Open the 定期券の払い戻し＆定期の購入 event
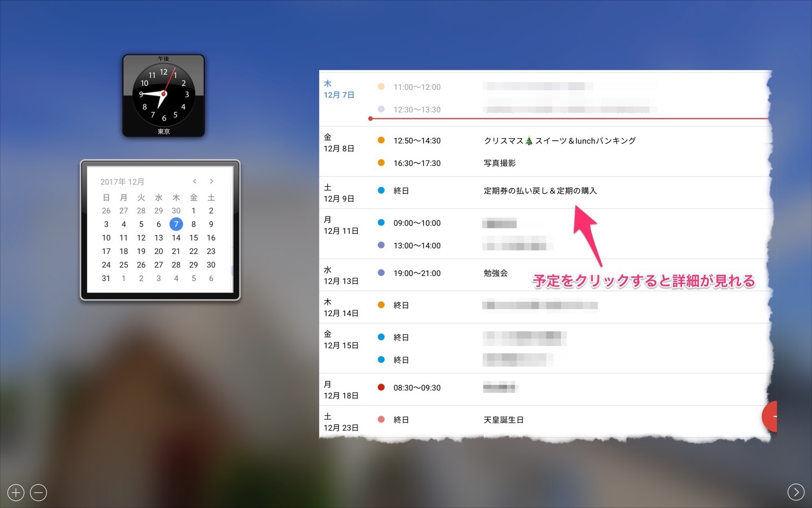This screenshot has width=812, height=508. [540, 191]
